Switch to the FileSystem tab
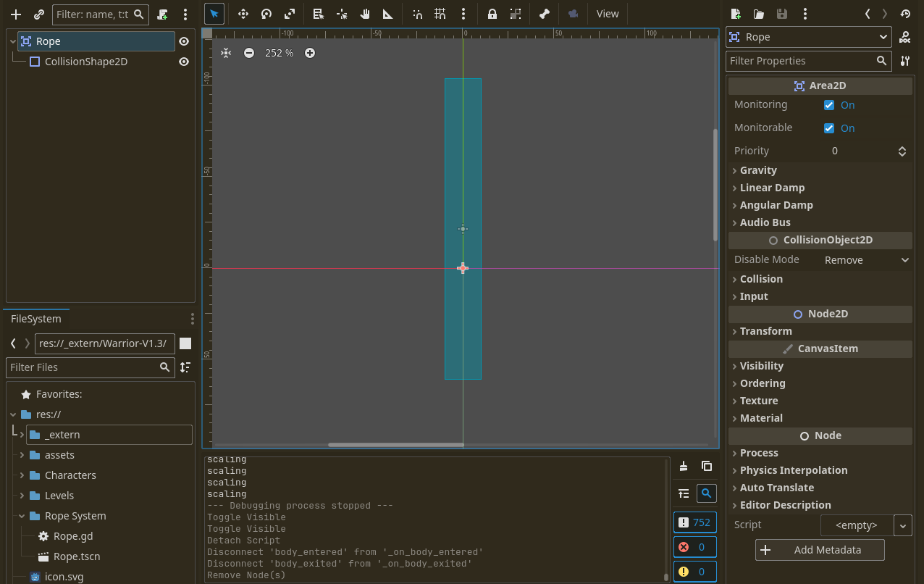 [36, 319]
